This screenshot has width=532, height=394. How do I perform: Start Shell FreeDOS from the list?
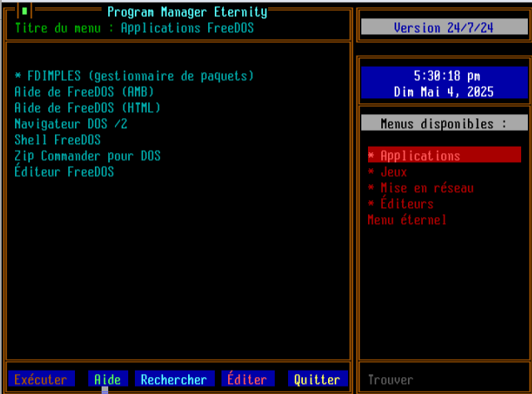(57, 139)
